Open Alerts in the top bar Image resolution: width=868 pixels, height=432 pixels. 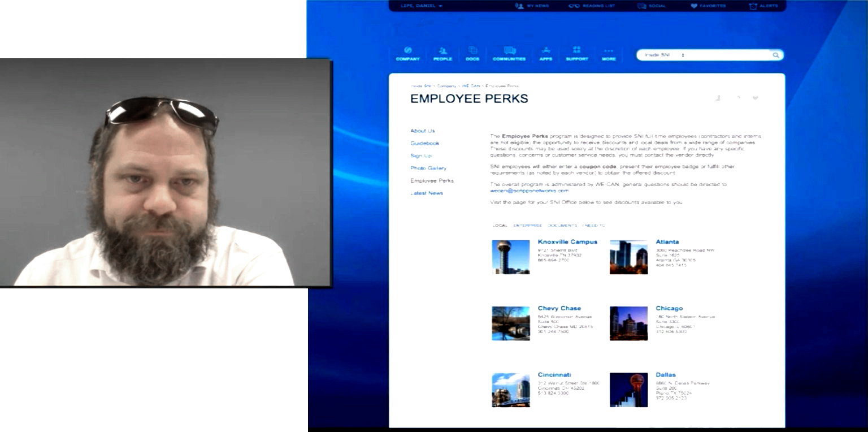(x=763, y=6)
